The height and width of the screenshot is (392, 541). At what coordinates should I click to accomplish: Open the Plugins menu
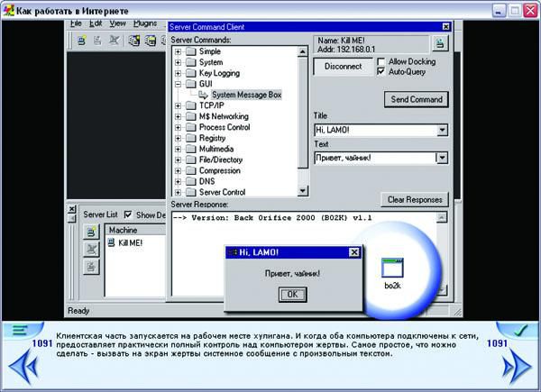pyautogui.click(x=144, y=23)
